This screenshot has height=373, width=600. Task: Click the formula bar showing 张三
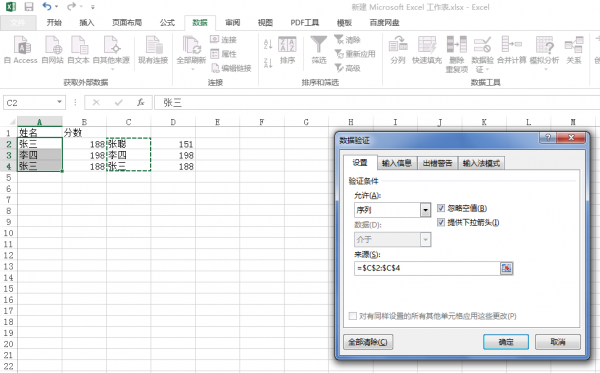377,103
